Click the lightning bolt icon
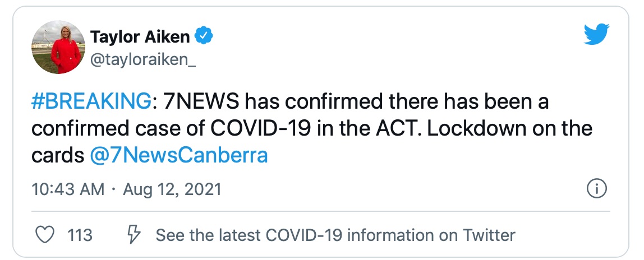The width and height of the screenshot is (644, 260). [134, 235]
